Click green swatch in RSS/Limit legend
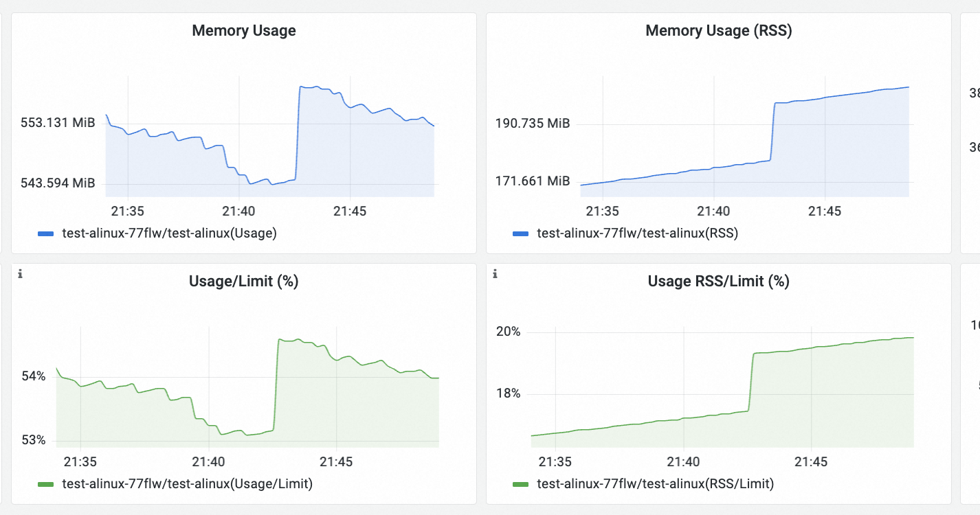Viewport: 980px width, 515px height. 521,484
